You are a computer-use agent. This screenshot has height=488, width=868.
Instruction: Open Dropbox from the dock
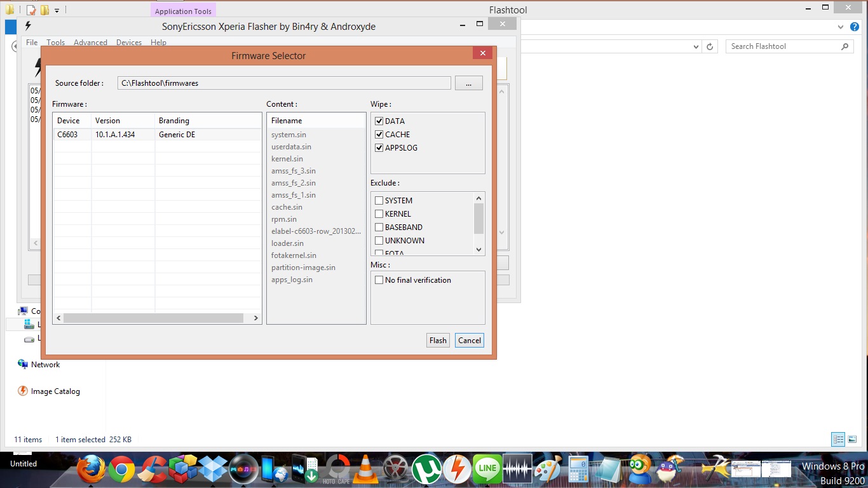tap(213, 470)
